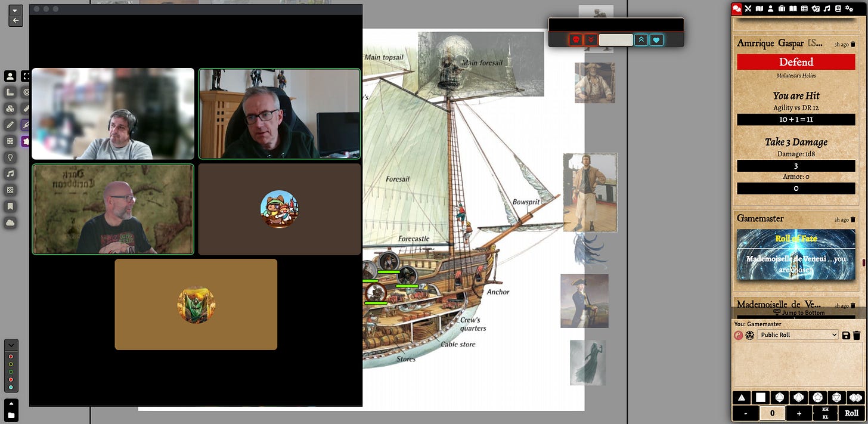Viewport: 868px width, 424px height.
Task: Pick the d100 double dice button
Action: 855,398
